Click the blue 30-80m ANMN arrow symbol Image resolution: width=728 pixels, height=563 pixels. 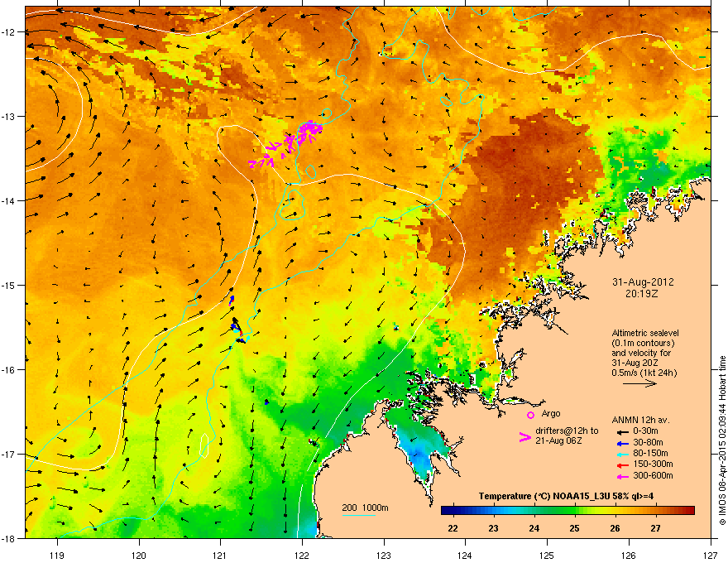[x=621, y=443]
